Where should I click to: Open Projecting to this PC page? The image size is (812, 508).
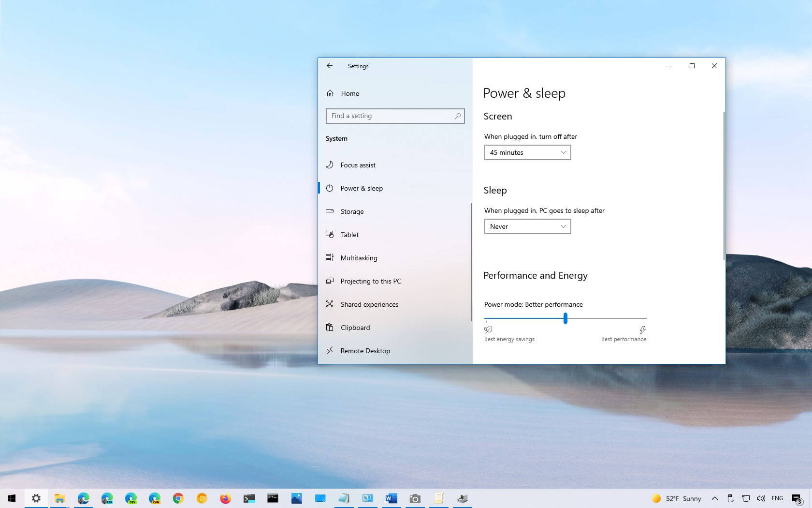click(x=394, y=281)
